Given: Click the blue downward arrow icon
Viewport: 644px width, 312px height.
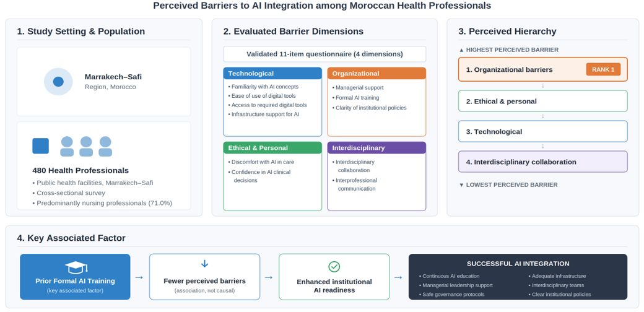Looking at the screenshot, I should pos(204,264).
